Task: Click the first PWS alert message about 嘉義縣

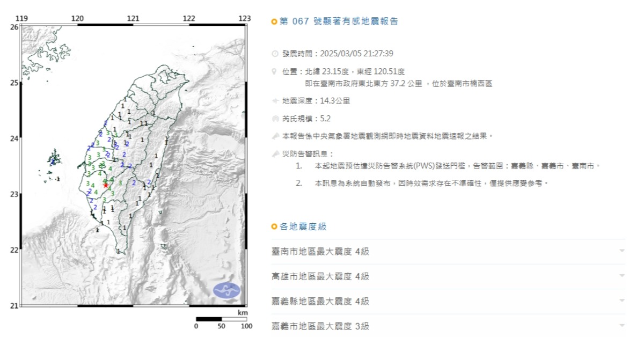Action: [x=457, y=166]
